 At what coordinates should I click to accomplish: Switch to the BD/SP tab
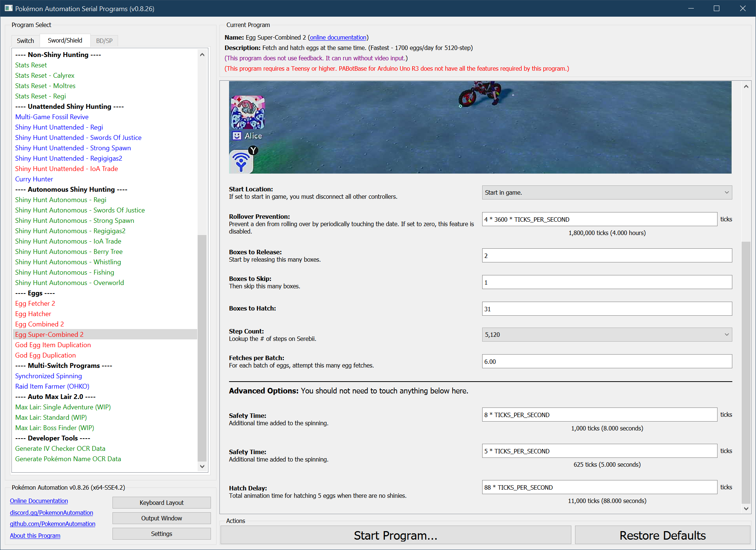point(104,41)
